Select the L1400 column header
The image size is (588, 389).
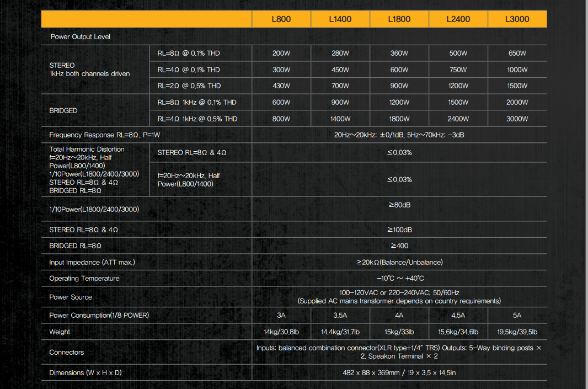click(340, 19)
